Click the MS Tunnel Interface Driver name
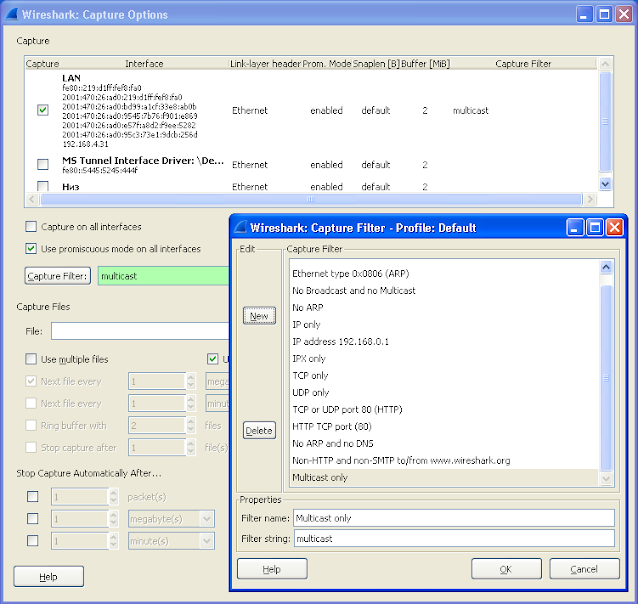The image size is (638, 604). click(143, 160)
